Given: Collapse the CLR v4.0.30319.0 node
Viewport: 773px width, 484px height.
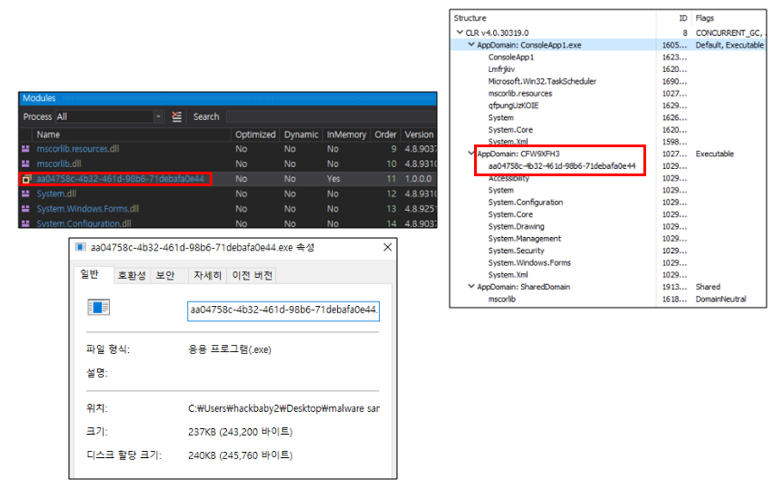Looking at the screenshot, I should [459, 33].
